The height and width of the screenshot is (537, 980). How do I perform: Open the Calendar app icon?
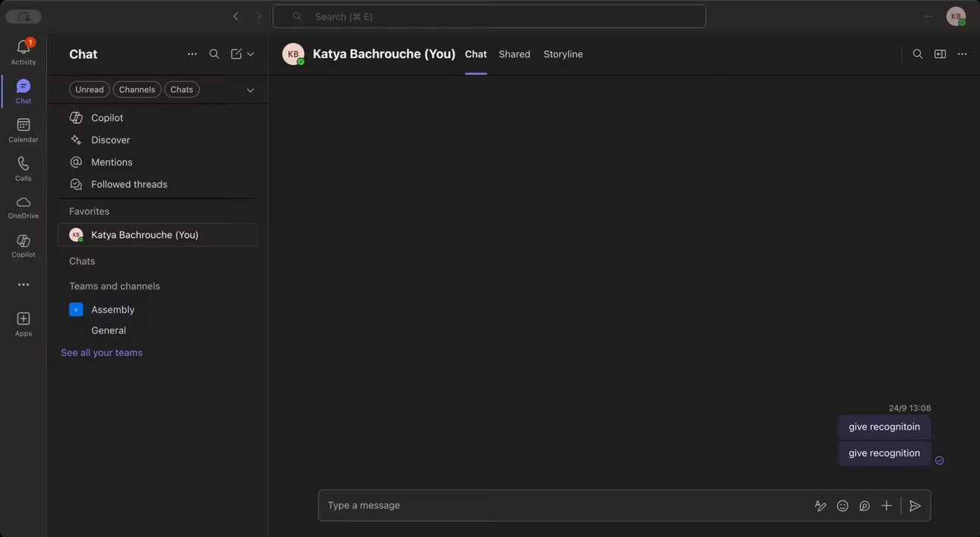pyautogui.click(x=23, y=130)
